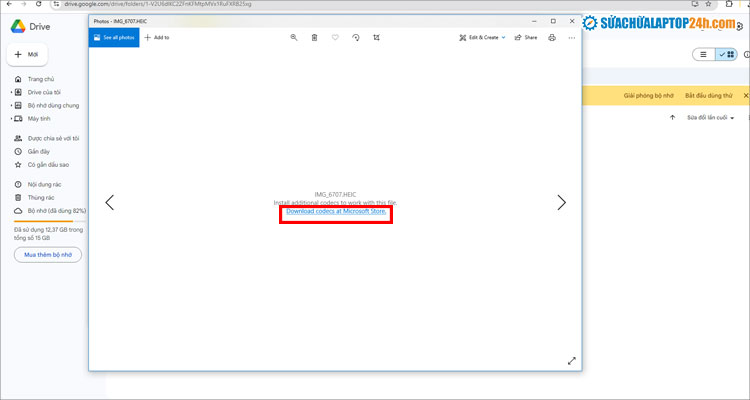The height and width of the screenshot is (400, 750).
Task: Toggle sort direction arrow in Drive
Action: (673, 118)
